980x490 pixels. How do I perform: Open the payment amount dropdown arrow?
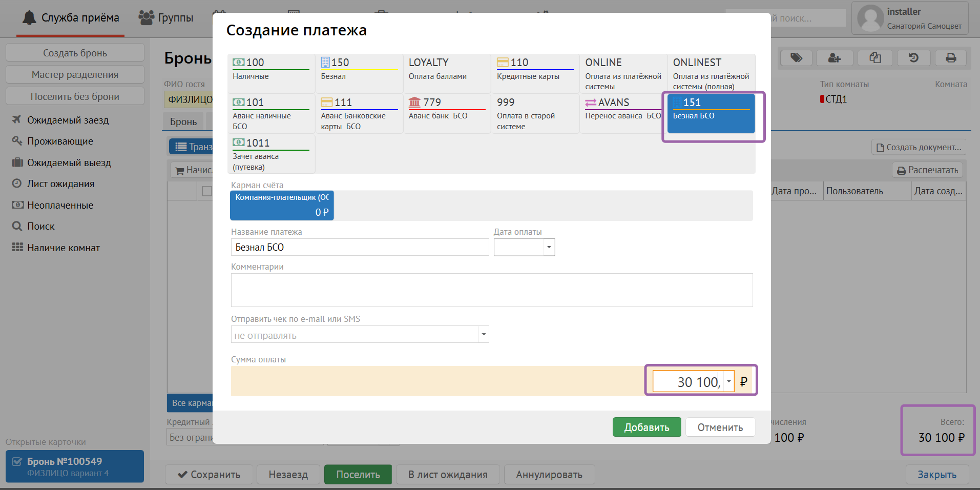[728, 381]
